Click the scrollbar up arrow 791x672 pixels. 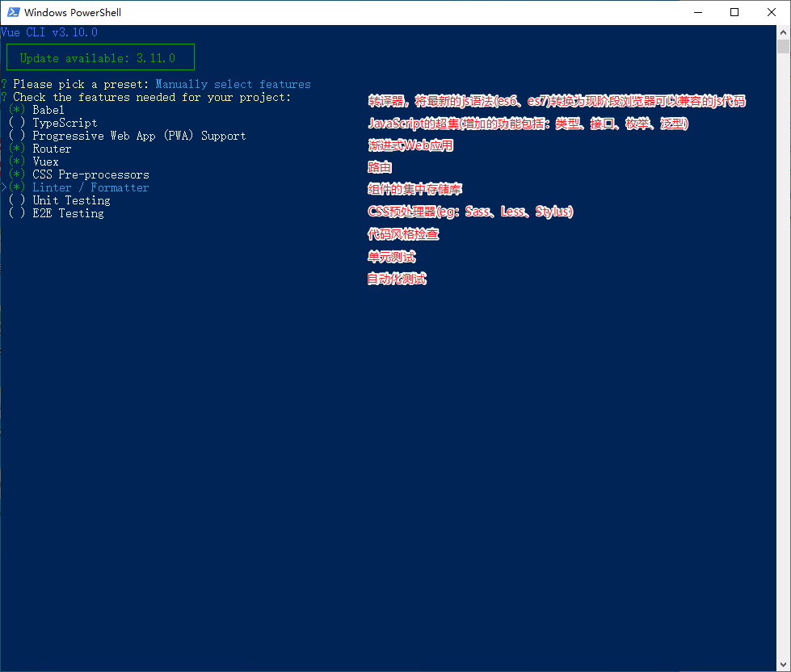coord(783,31)
